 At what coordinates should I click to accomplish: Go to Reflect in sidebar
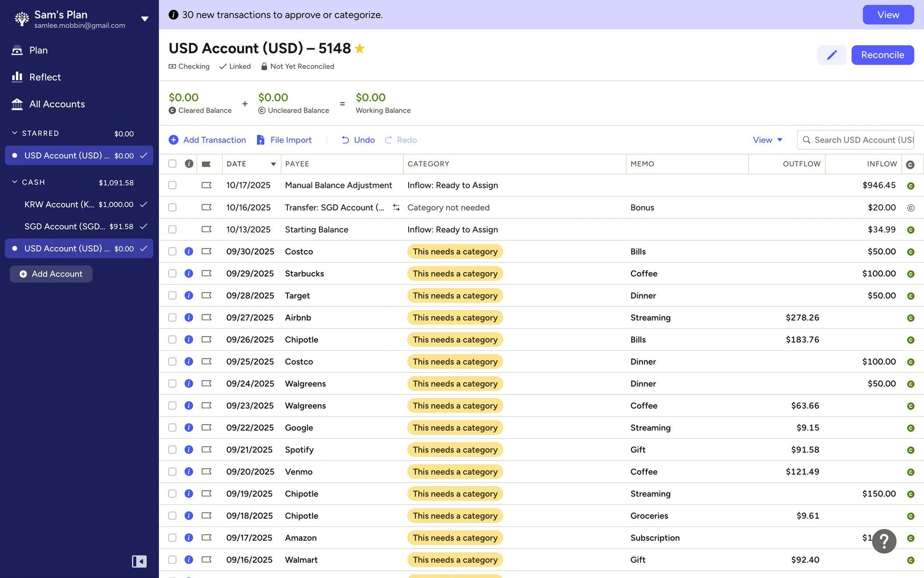pyautogui.click(x=45, y=77)
